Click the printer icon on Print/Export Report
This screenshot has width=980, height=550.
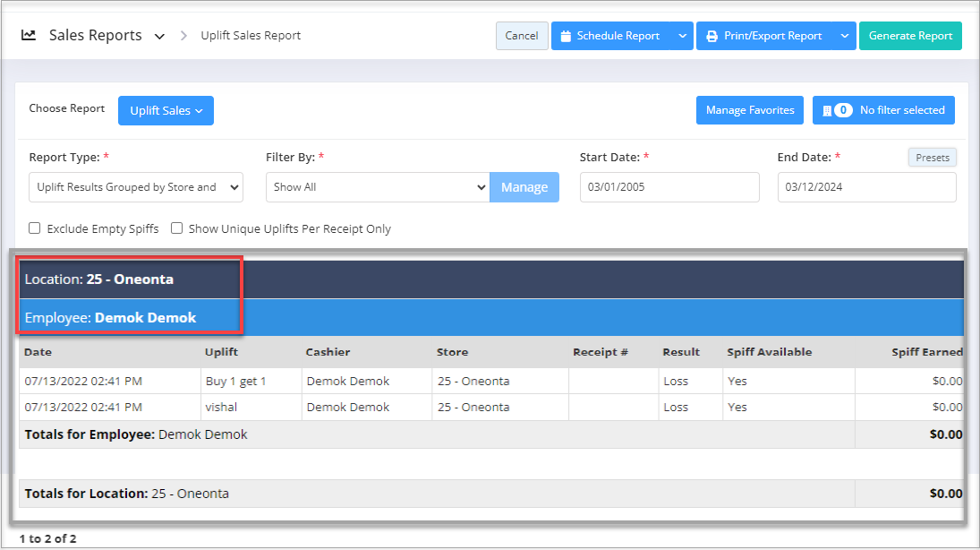point(712,37)
